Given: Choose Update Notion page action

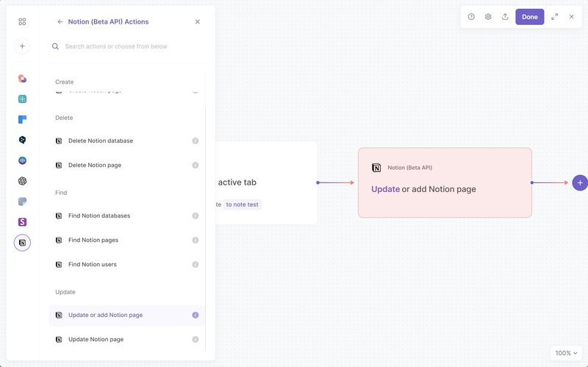Looking at the screenshot, I should tap(126, 340).
